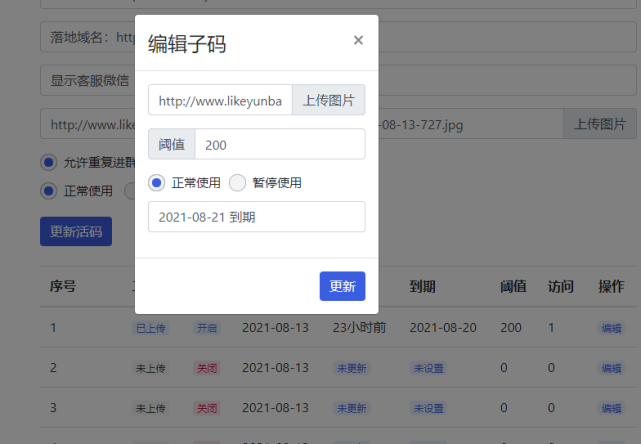Open the 2021-08-21 到期 date picker field
The width and height of the screenshot is (641, 444).
point(256,216)
